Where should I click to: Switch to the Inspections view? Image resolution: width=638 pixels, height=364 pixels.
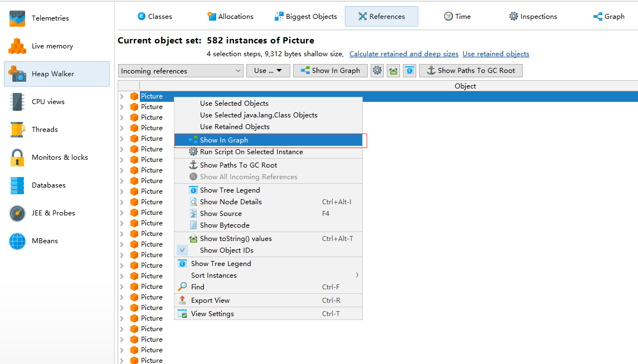(x=533, y=17)
